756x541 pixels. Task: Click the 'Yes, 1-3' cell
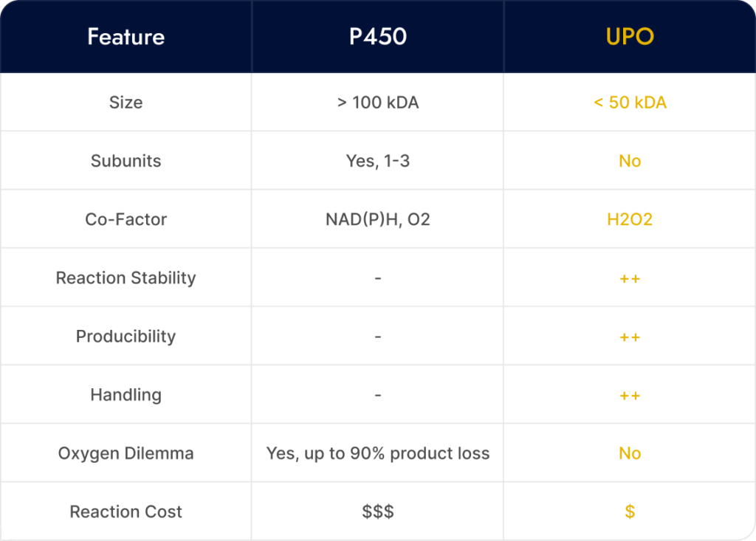(377, 161)
